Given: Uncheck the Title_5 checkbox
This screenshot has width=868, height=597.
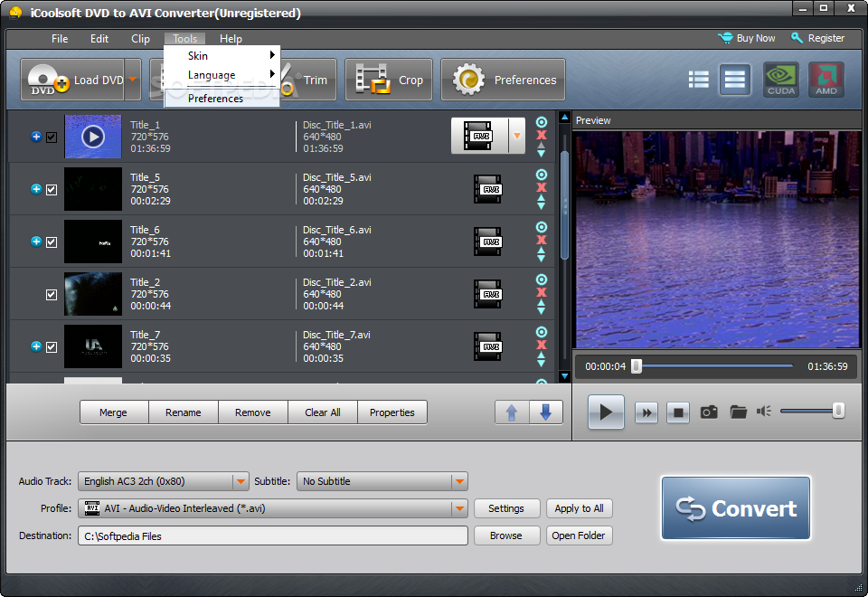Looking at the screenshot, I should 52,190.
